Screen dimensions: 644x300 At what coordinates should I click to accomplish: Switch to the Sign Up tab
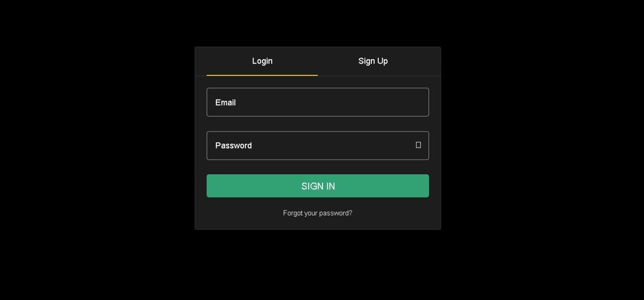coord(373,61)
